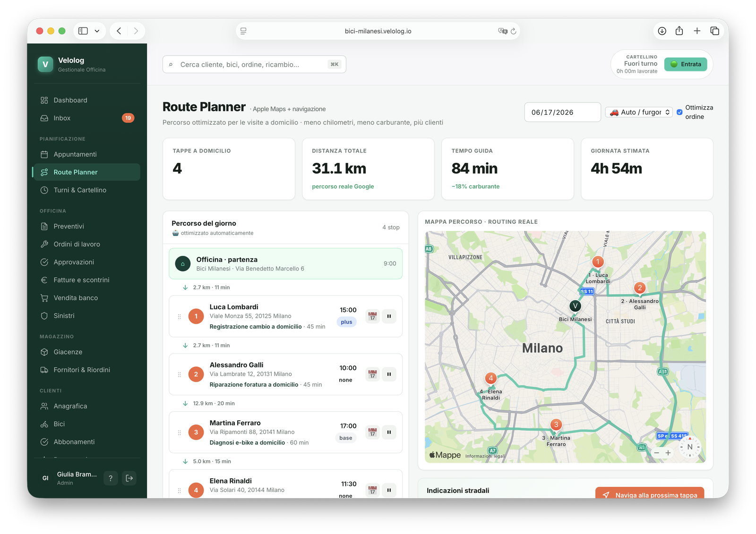
Task: Open calendar icon for Martina Ferraro stop
Action: (x=373, y=432)
